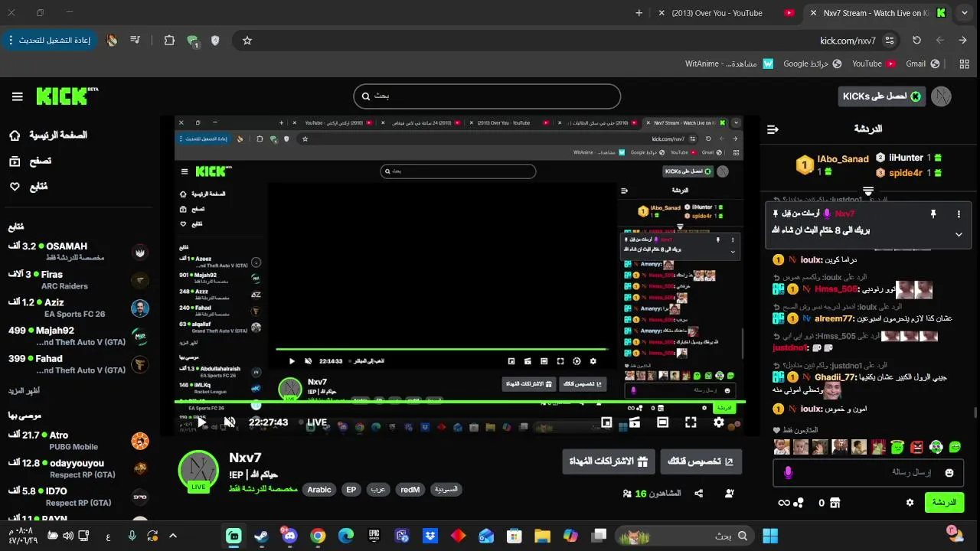Open Steam from the taskbar
This screenshot has width=980, height=551.
(x=261, y=536)
